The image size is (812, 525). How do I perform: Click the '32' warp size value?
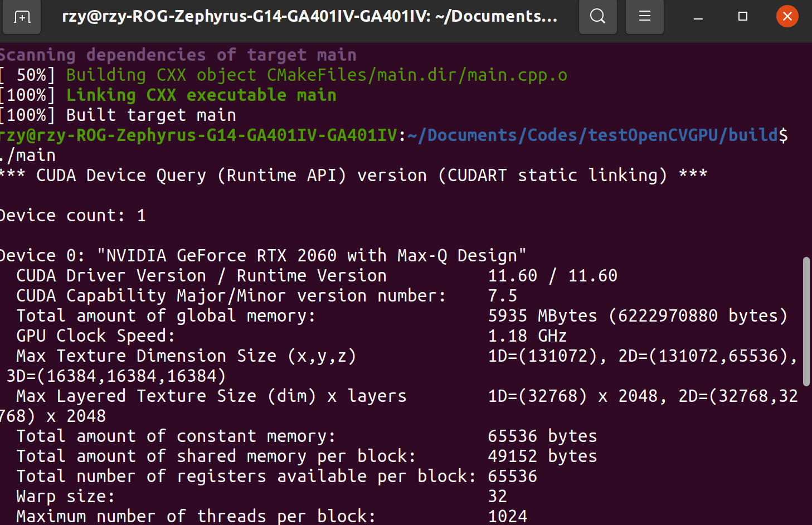point(498,496)
